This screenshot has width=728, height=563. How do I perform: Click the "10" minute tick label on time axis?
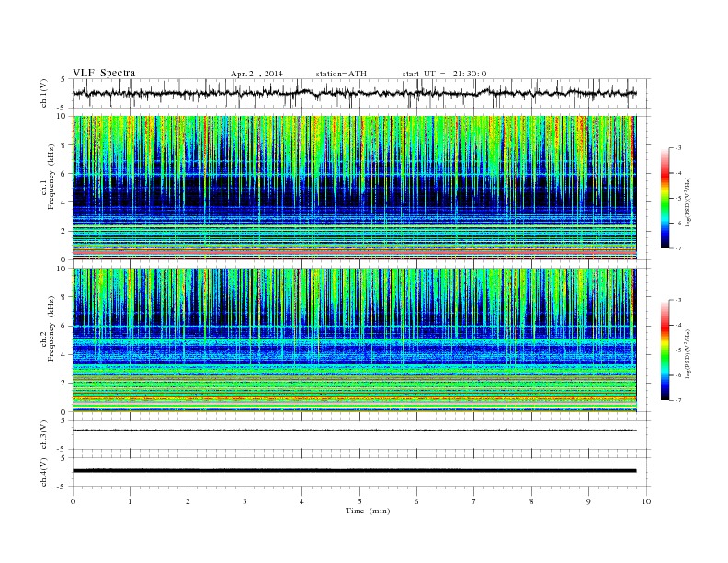(646, 501)
